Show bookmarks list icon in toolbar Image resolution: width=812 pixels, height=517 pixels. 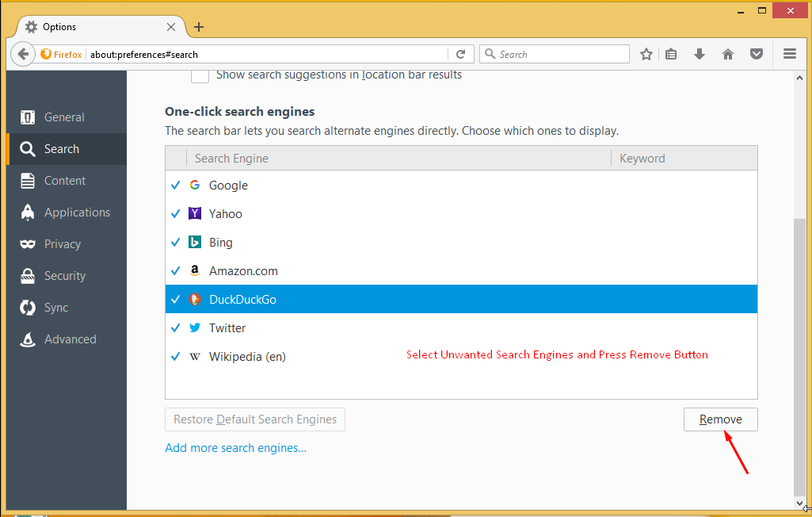coord(671,54)
